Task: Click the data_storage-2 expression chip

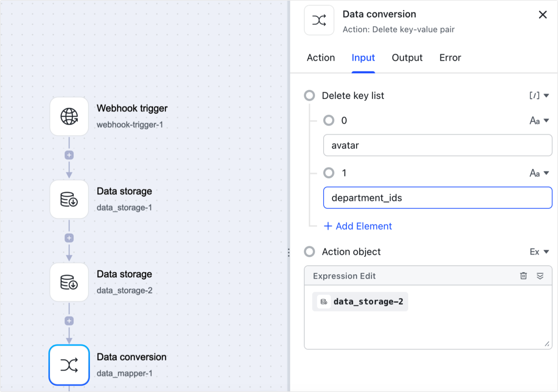Action: pos(360,302)
